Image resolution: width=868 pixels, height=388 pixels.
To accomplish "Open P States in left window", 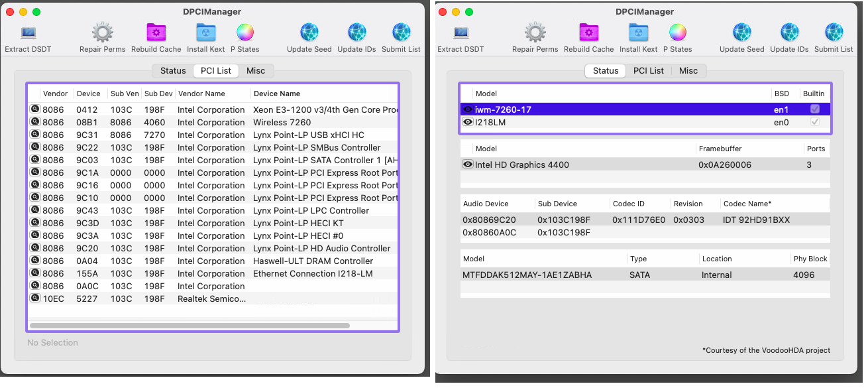I will pyautogui.click(x=245, y=32).
